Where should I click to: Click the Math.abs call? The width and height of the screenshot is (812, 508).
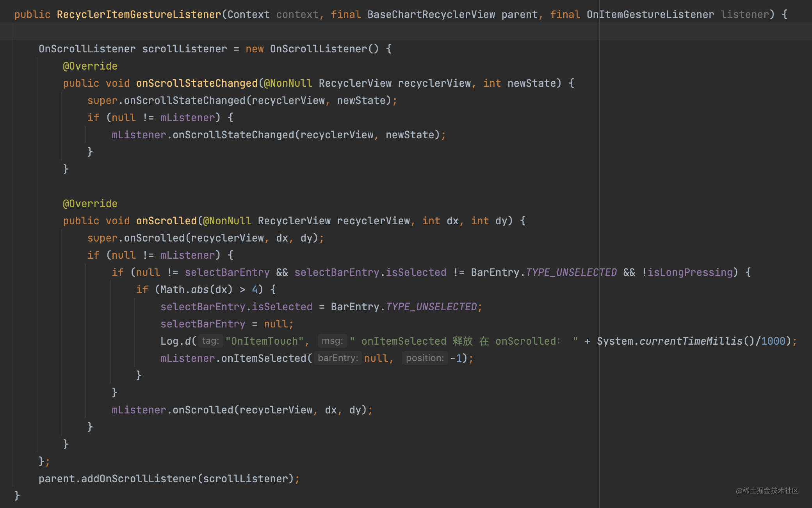[x=199, y=290]
